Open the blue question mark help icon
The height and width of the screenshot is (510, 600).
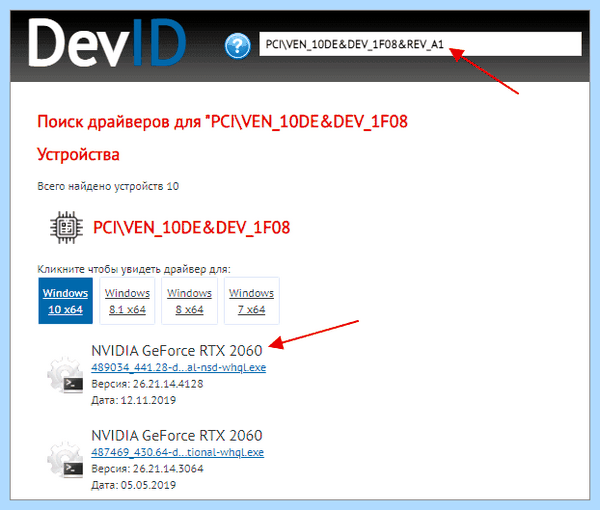pyautogui.click(x=237, y=46)
